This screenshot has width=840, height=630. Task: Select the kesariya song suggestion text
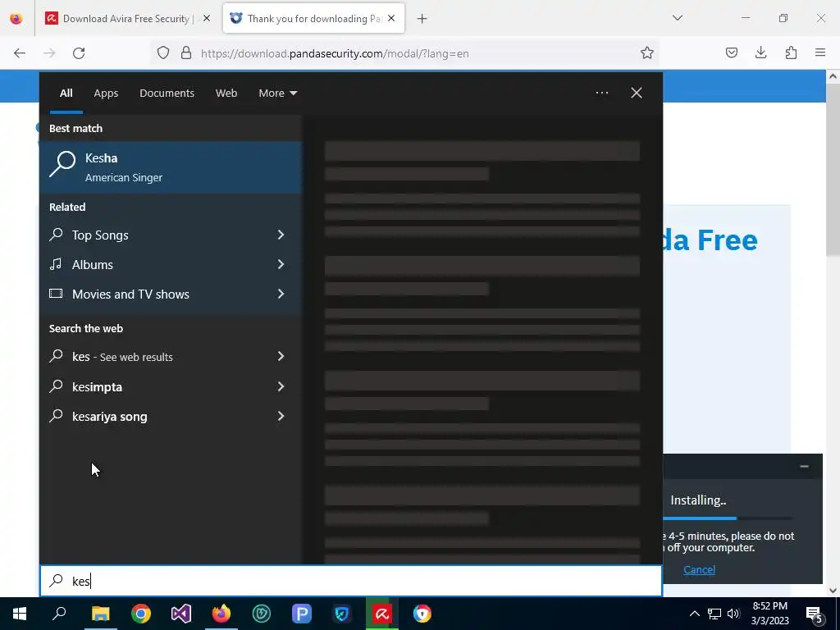(x=109, y=416)
